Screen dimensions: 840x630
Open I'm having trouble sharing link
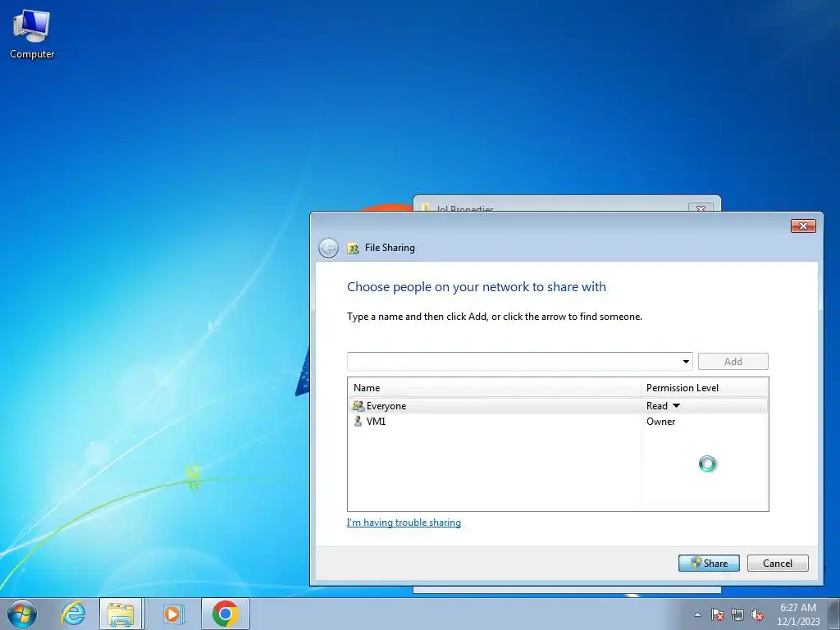point(404,523)
